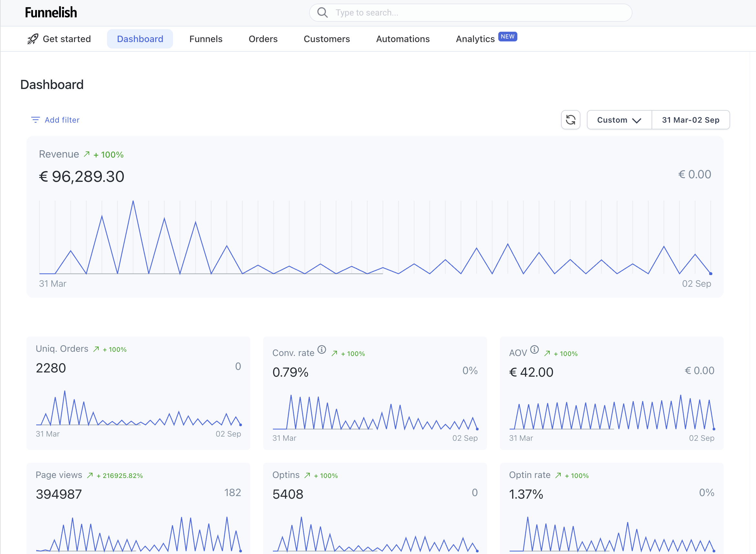Click the refresh data icon
The width and height of the screenshot is (756, 554).
tap(570, 120)
